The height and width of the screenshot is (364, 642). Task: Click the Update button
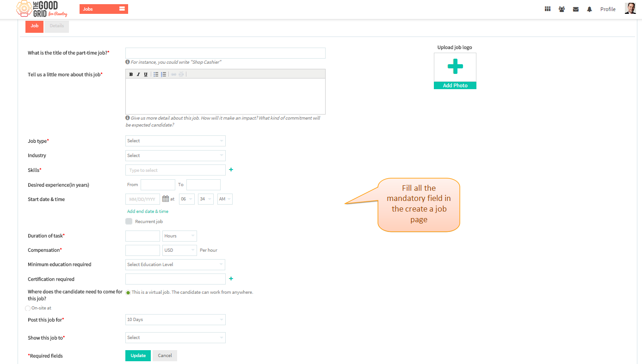coord(138,356)
